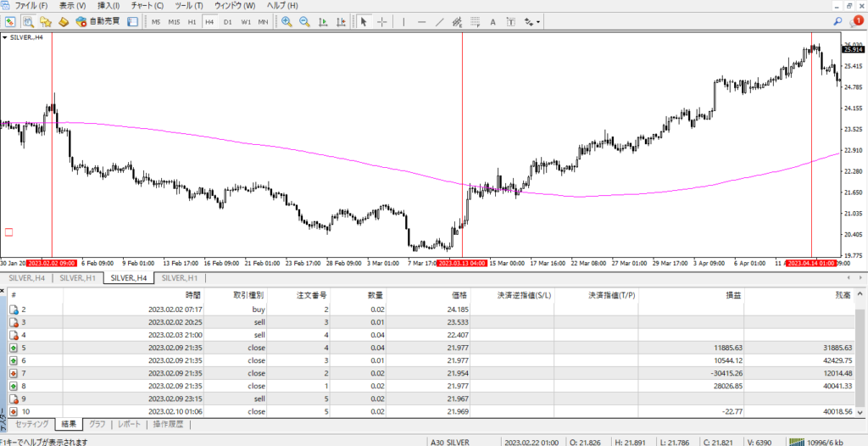The height and width of the screenshot is (446, 868).
Task: Click the 2023.03.13 04:00 red date marker
Action: (462, 264)
